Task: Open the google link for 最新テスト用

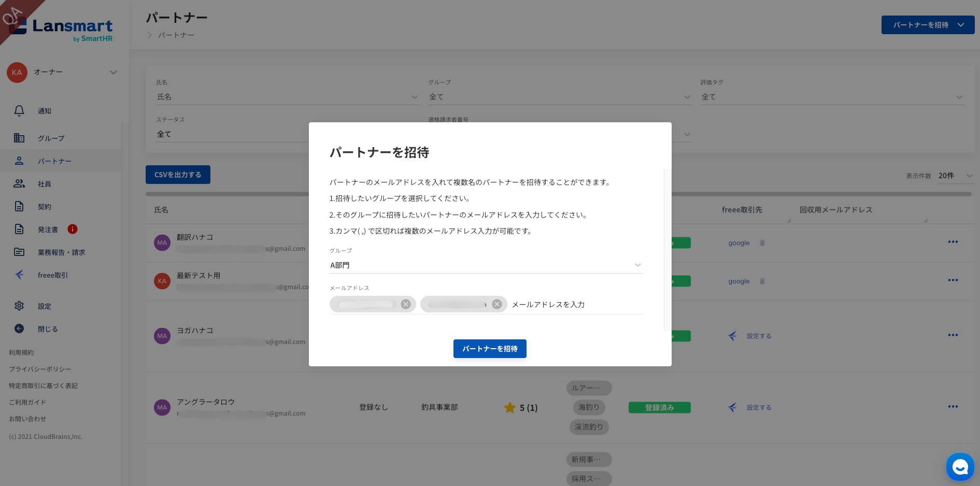Action: (x=739, y=281)
